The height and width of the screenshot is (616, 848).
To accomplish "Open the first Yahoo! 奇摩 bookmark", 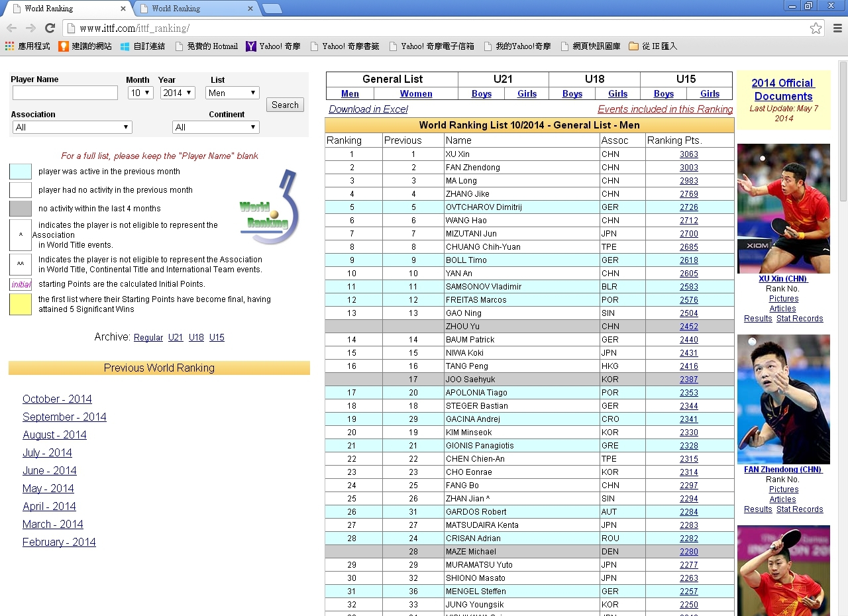I will (x=273, y=46).
